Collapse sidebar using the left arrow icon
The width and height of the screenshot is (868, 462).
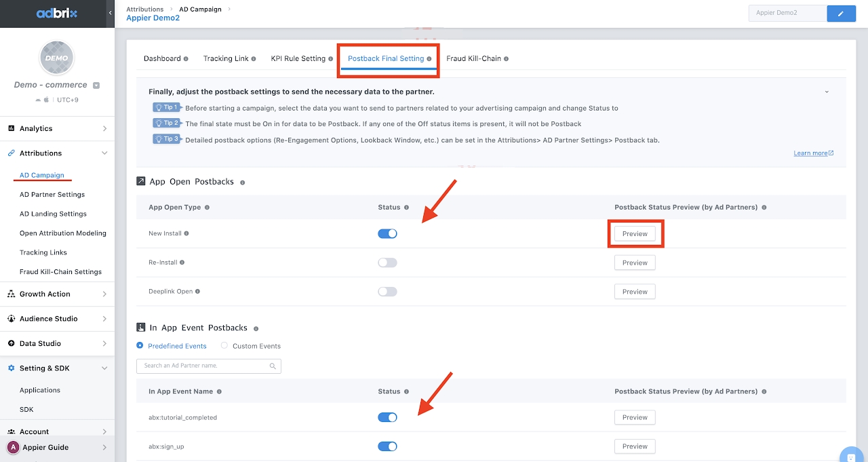pyautogui.click(x=111, y=14)
